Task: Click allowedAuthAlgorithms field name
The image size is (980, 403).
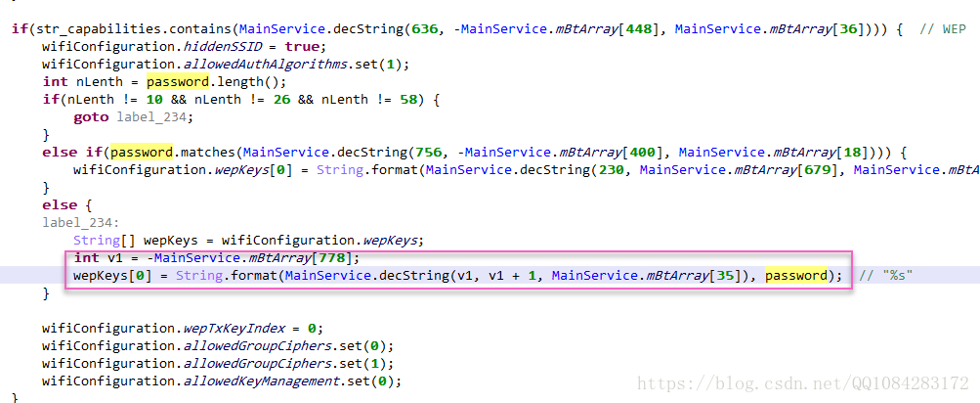Action: point(265,64)
